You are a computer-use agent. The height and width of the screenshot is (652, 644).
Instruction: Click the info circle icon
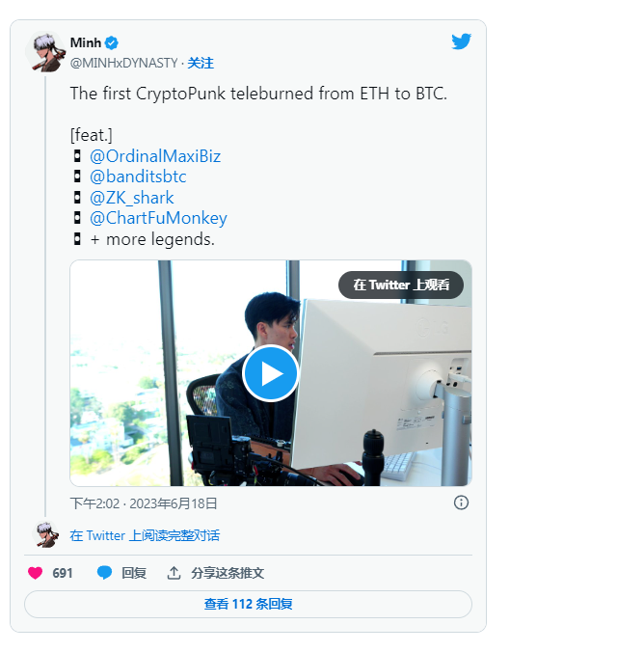pos(461,503)
